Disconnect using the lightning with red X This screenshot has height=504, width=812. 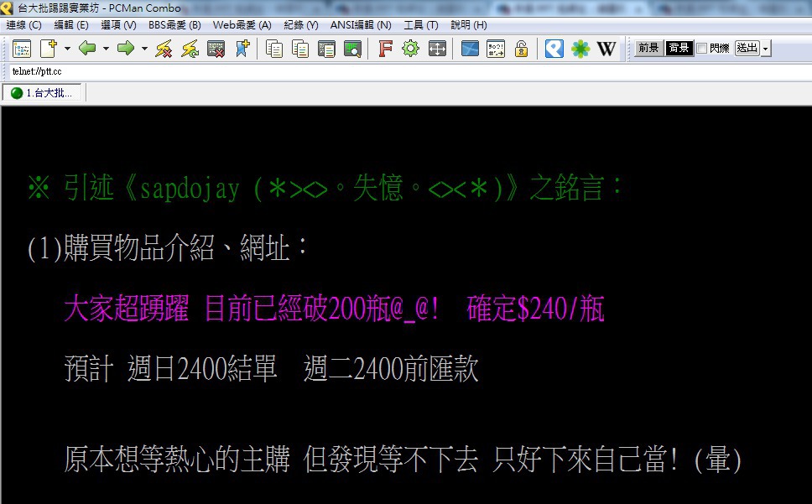click(x=164, y=49)
